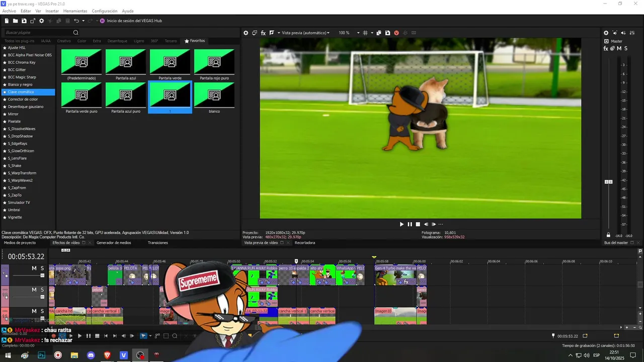Open Photoshop from the taskbar
This screenshot has height=362, width=644.
coord(41,355)
